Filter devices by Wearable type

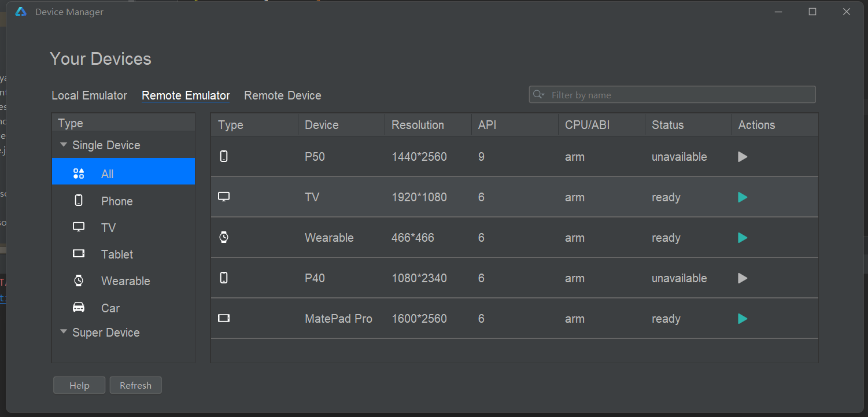(x=123, y=281)
